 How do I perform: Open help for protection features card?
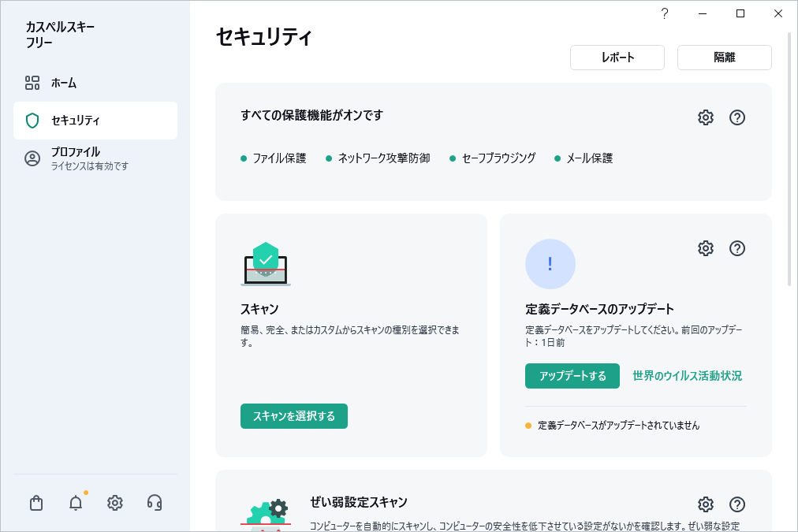[x=737, y=117]
